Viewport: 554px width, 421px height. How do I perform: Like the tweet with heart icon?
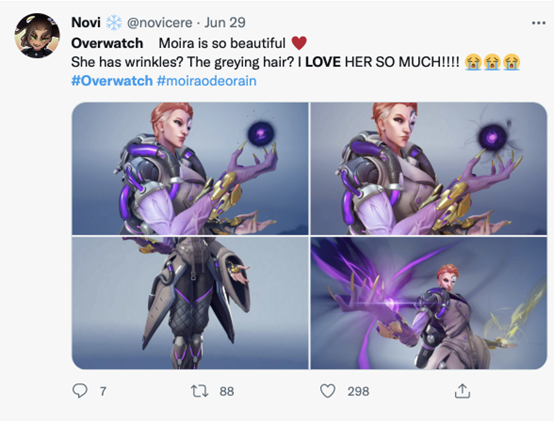pyautogui.click(x=328, y=391)
